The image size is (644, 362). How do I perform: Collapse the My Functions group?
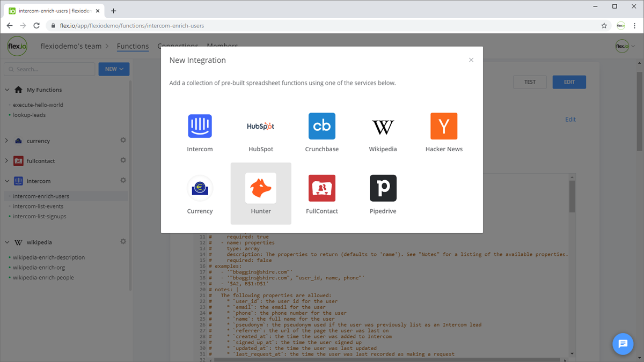(x=7, y=90)
